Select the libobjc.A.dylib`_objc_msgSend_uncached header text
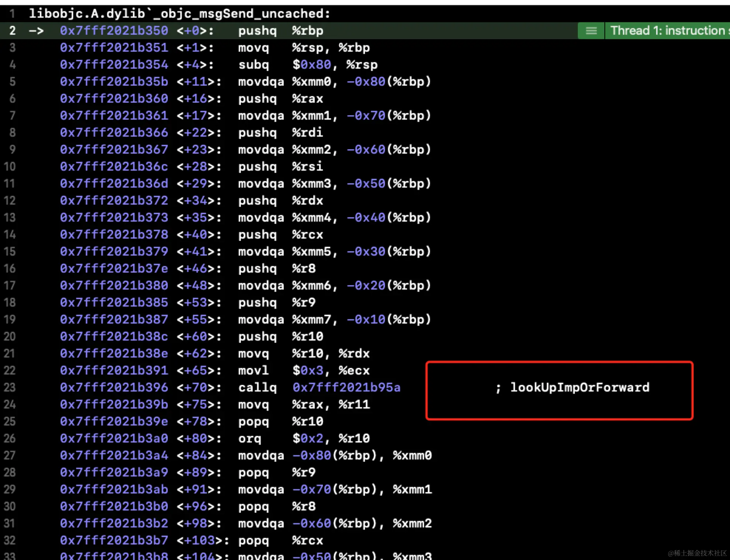730x560 pixels. tap(180, 14)
